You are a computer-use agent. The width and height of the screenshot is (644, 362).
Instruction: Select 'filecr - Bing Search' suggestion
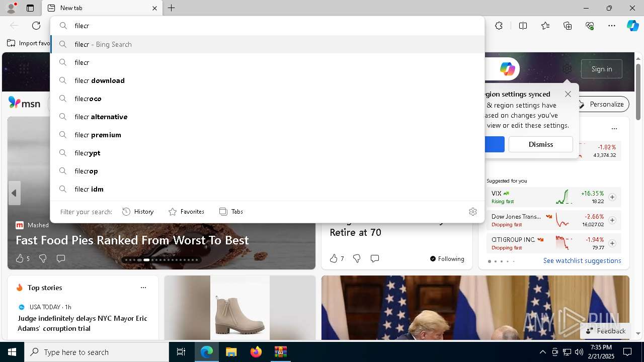267,44
